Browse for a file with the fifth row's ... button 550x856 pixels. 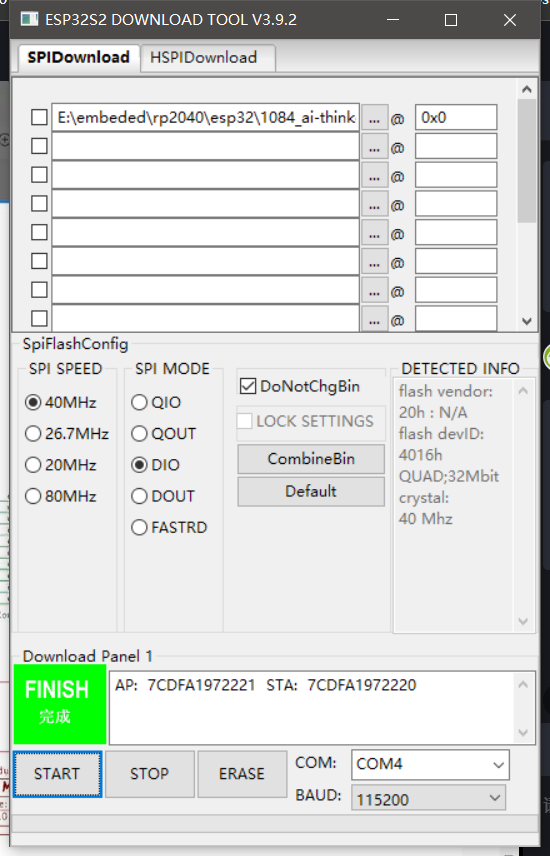(375, 233)
